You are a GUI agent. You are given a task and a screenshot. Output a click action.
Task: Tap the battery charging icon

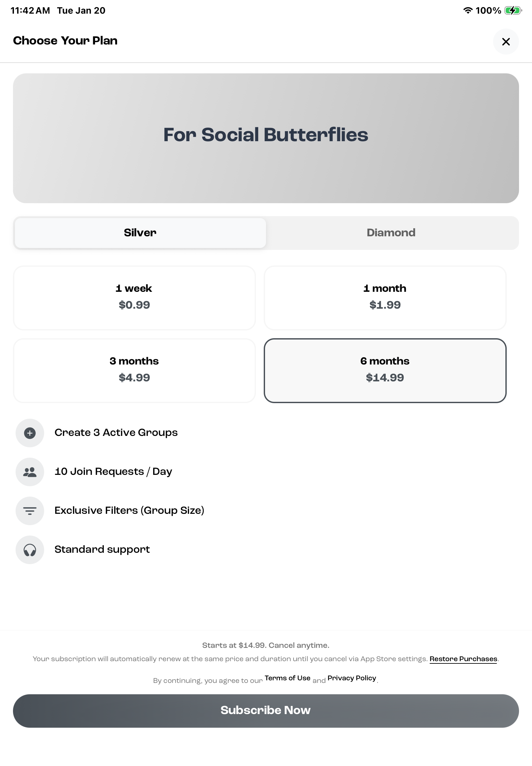(x=513, y=11)
